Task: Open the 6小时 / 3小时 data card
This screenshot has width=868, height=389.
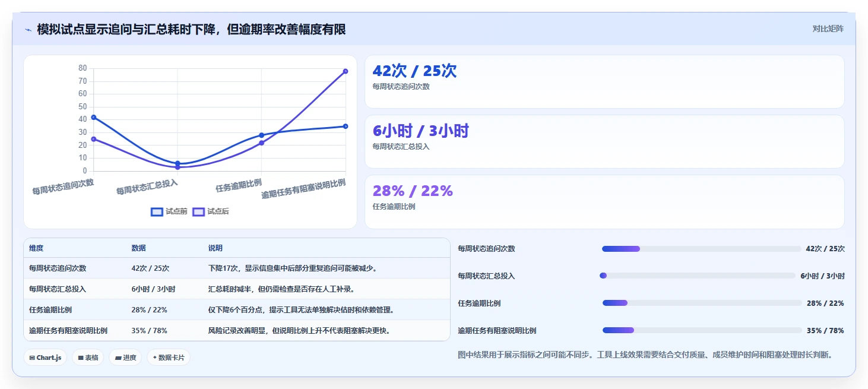Action: click(604, 141)
